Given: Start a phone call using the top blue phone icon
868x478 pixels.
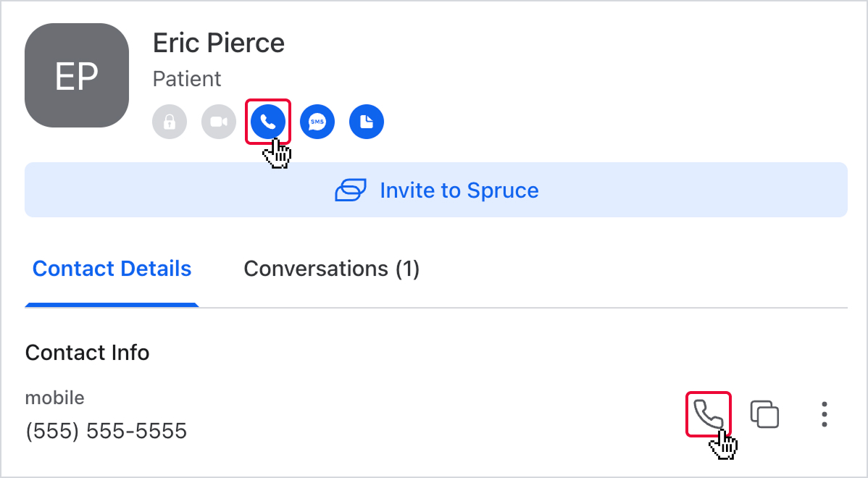Looking at the screenshot, I should [268, 122].
